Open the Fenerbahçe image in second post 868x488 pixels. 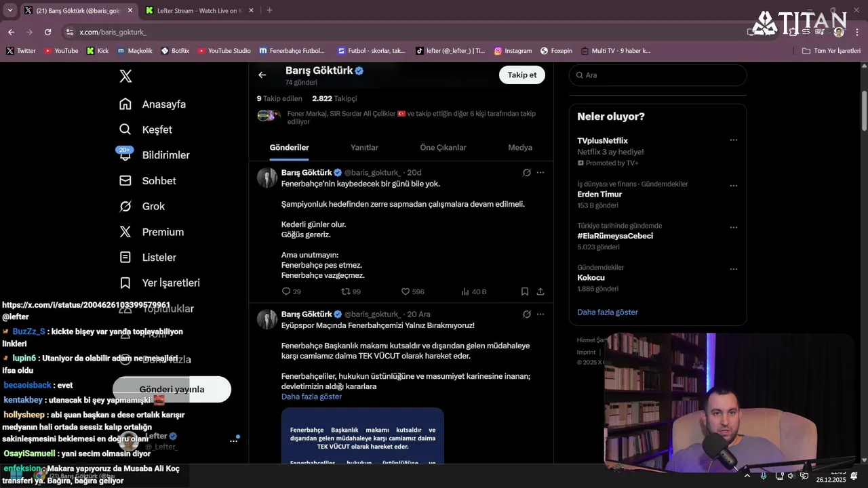click(x=363, y=436)
